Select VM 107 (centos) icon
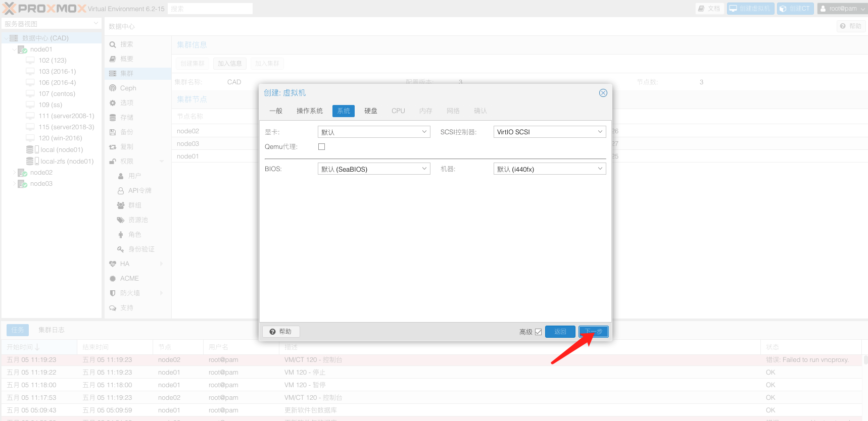The width and height of the screenshot is (868, 421). click(30, 94)
